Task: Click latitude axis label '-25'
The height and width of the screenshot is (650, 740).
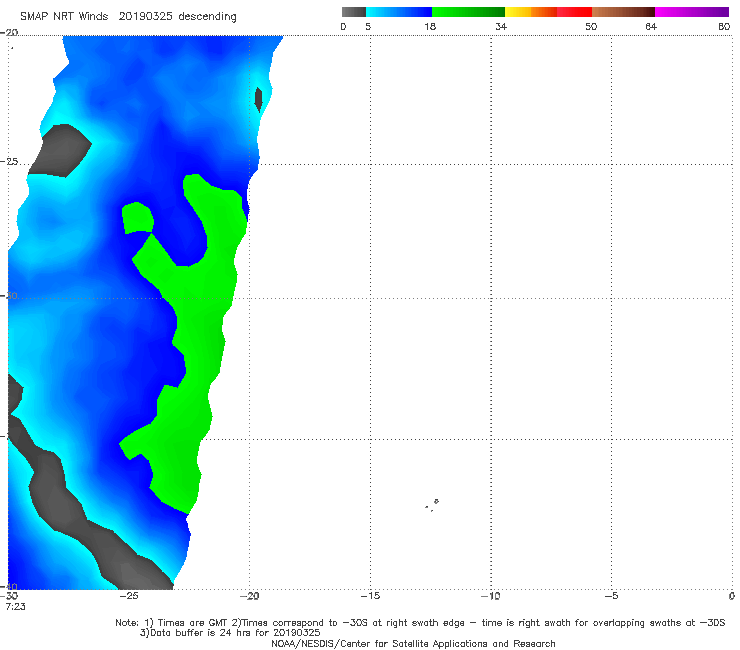Action: [x=9, y=161]
